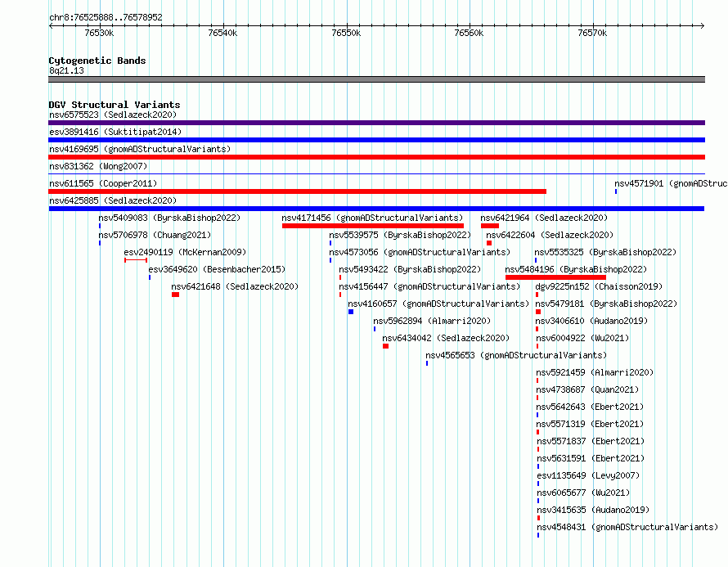This screenshot has width=728, height=567.
Task: Open esv3649620 (Besenbacher2015) label
Action: (x=217, y=269)
